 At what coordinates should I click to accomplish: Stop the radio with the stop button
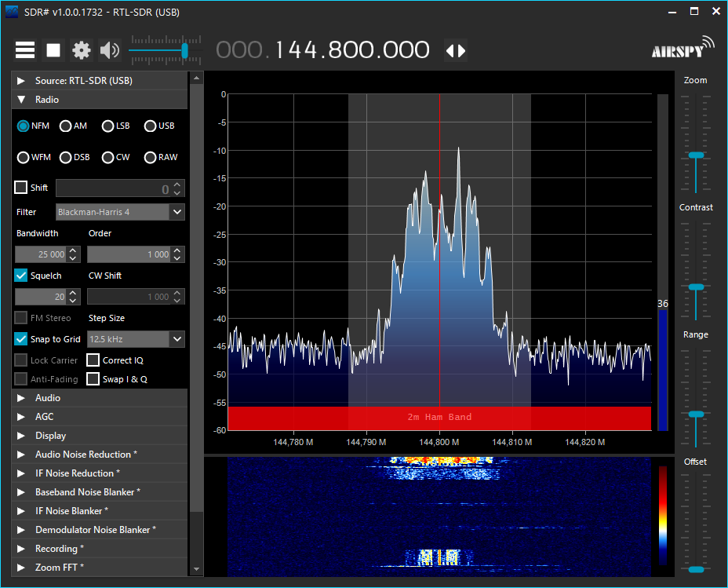[x=53, y=50]
